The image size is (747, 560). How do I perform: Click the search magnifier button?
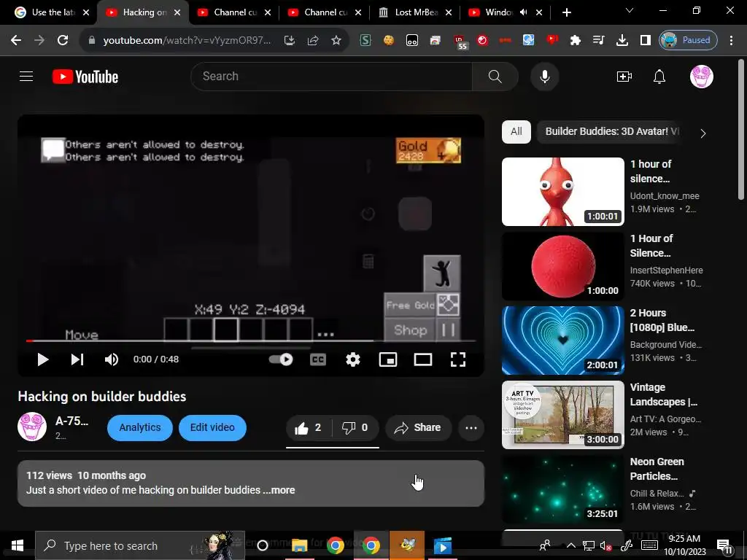(x=495, y=76)
